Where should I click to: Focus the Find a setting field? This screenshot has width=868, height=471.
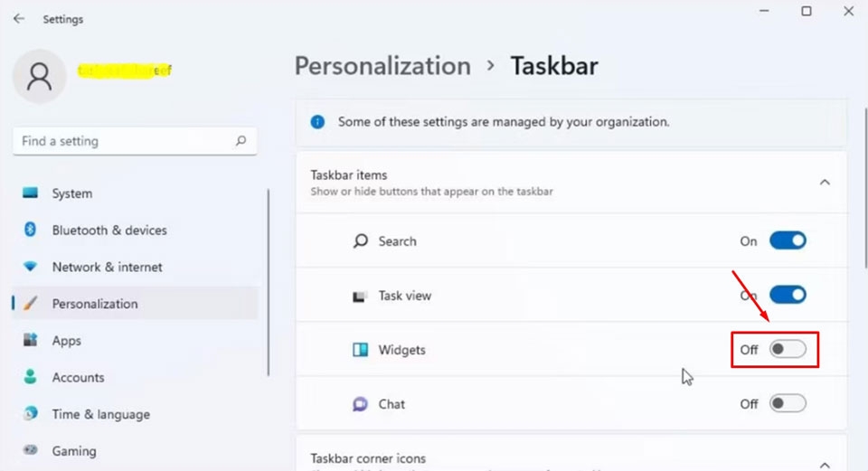click(135, 141)
